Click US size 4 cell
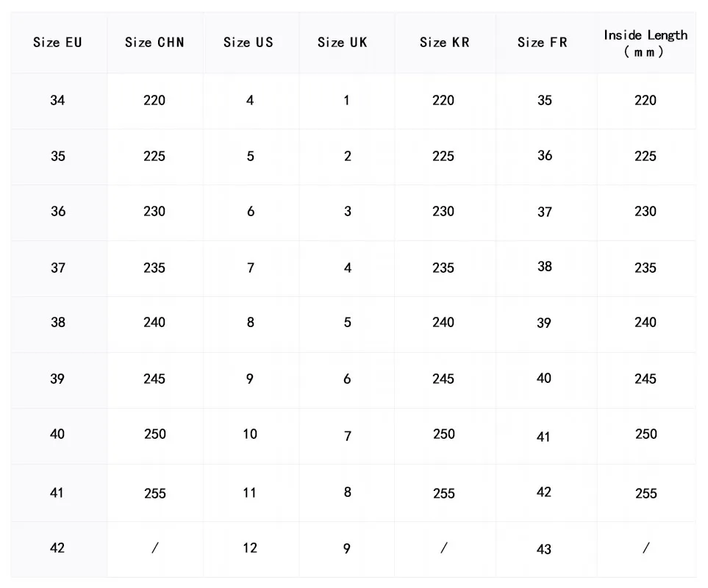Screen dimensions: 708x588 pos(250,100)
